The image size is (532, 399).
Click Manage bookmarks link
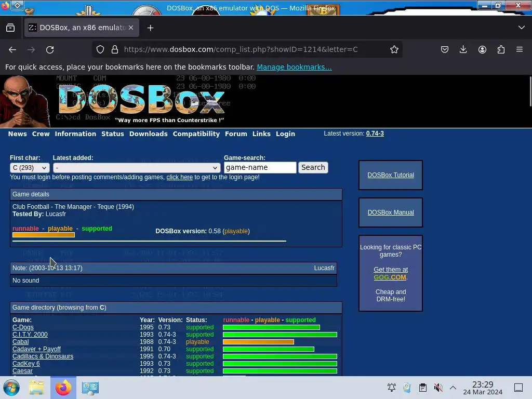294,67
